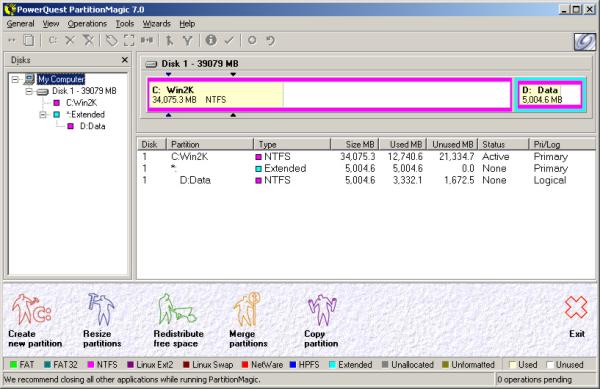
Task: Click the red Exit icon
Action: coord(576,307)
